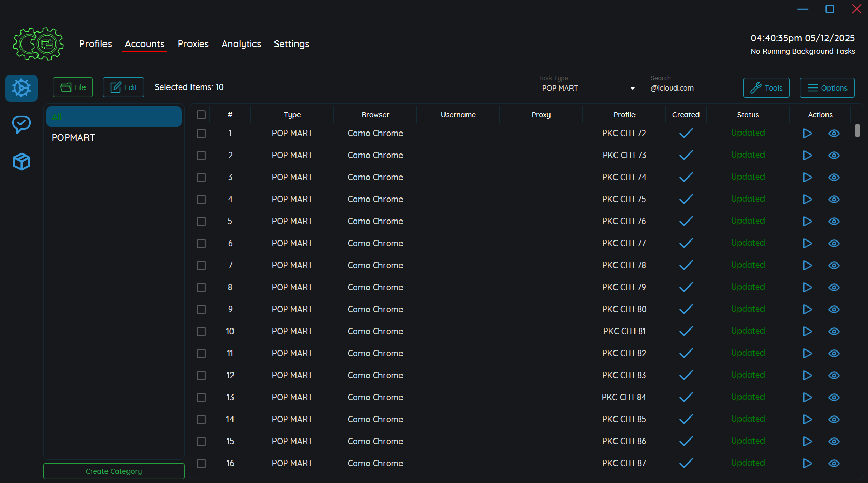Go to the Proxies tab
Viewport: 868px width, 483px height.
[193, 44]
